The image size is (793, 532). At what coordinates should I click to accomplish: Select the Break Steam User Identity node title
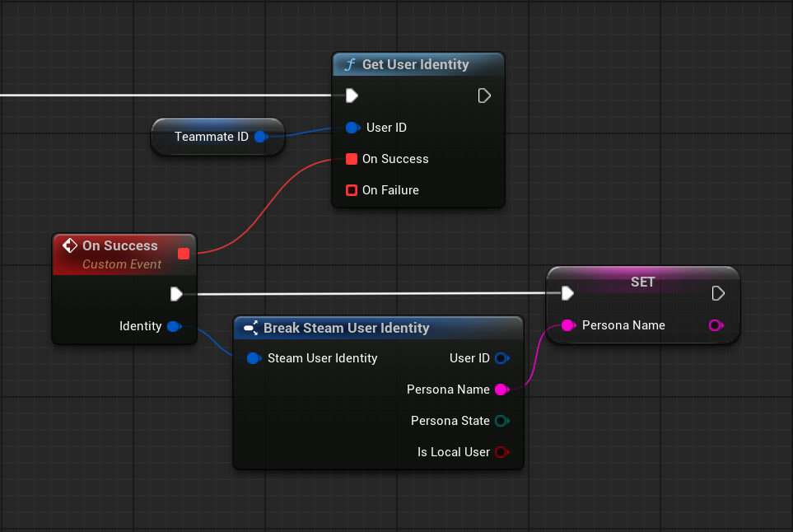346,328
